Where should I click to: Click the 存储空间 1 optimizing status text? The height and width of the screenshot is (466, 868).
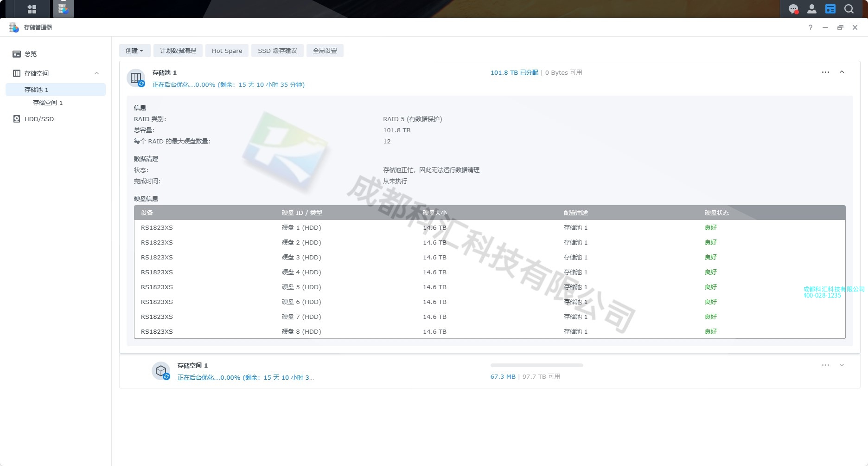tap(246, 377)
